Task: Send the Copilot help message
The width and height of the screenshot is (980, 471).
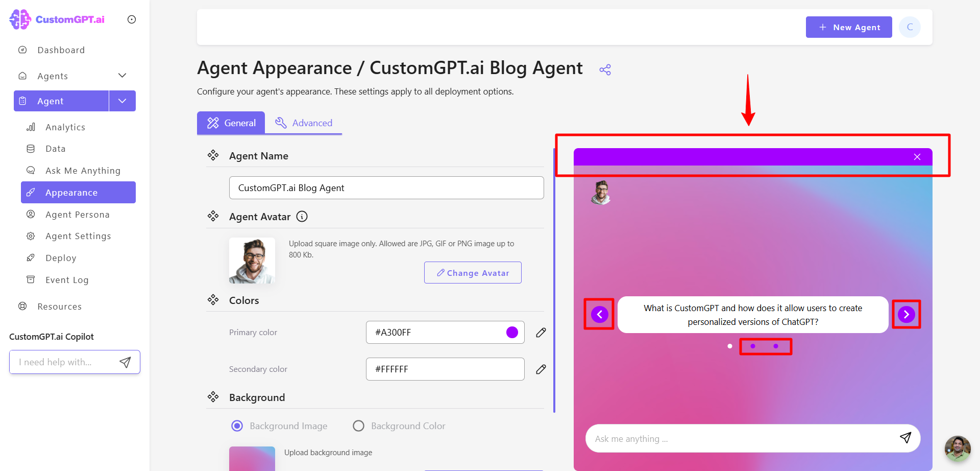Action: (125, 362)
